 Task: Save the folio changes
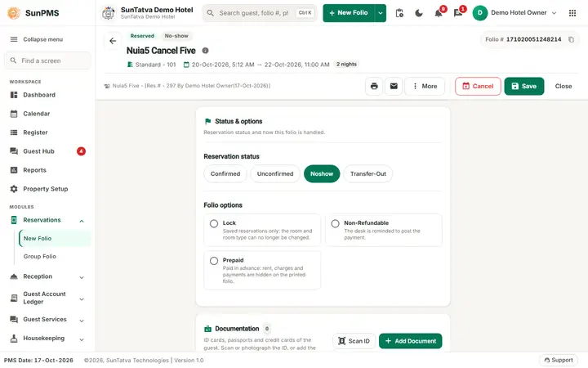(x=523, y=86)
